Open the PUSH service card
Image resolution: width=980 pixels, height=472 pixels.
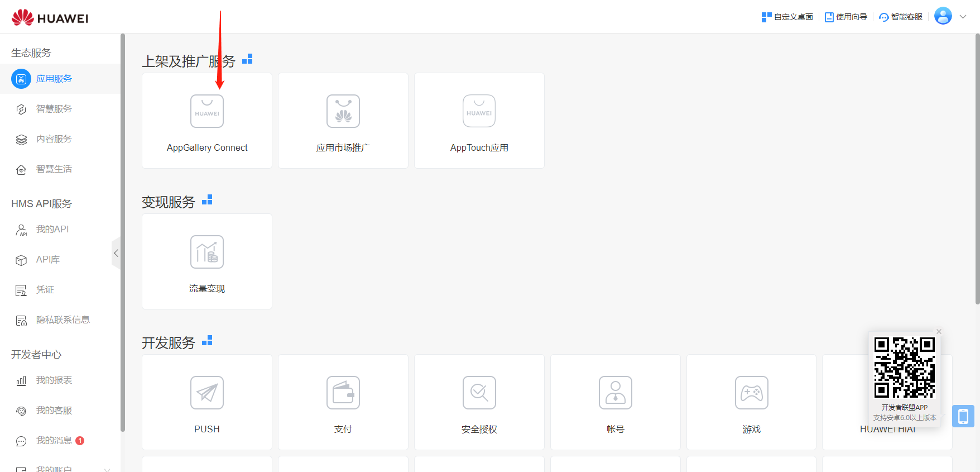(x=207, y=402)
